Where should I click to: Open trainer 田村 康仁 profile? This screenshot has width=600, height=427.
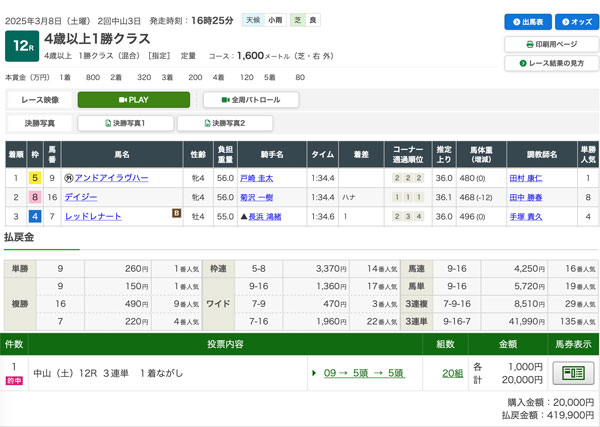click(531, 178)
